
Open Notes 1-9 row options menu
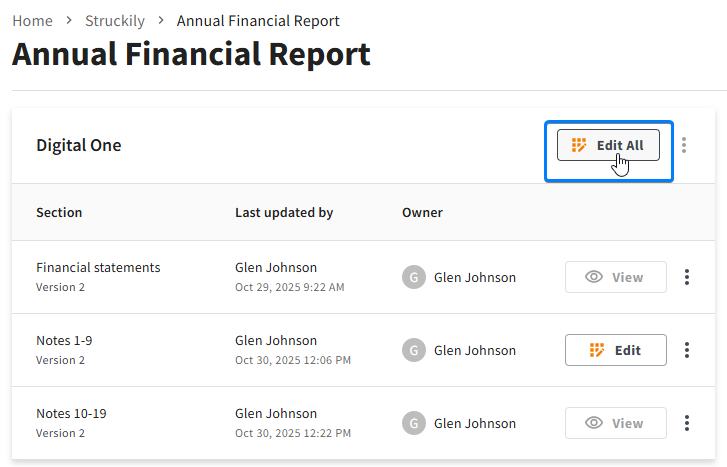(687, 350)
